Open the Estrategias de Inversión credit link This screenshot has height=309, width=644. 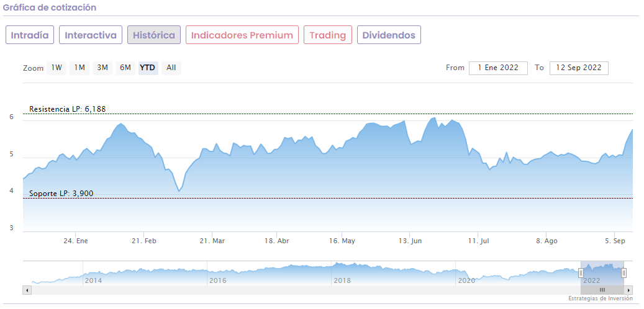tap(600, 298)
